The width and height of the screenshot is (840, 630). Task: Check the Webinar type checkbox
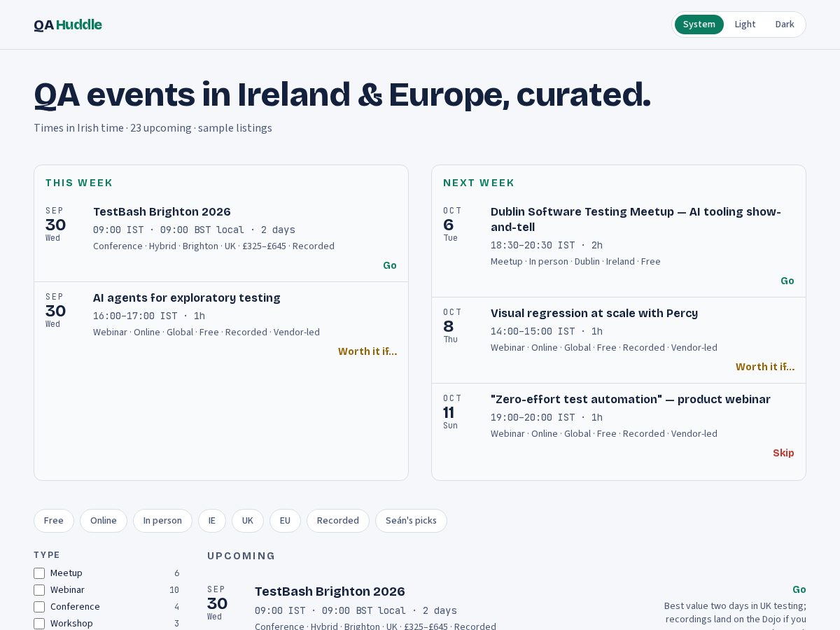tap(39, 590)
